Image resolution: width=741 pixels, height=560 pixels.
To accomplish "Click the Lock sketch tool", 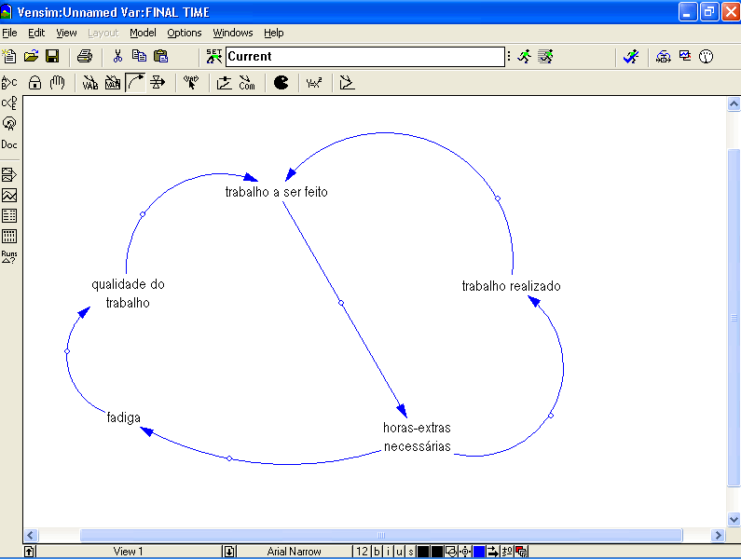I will tap(35, 83).
